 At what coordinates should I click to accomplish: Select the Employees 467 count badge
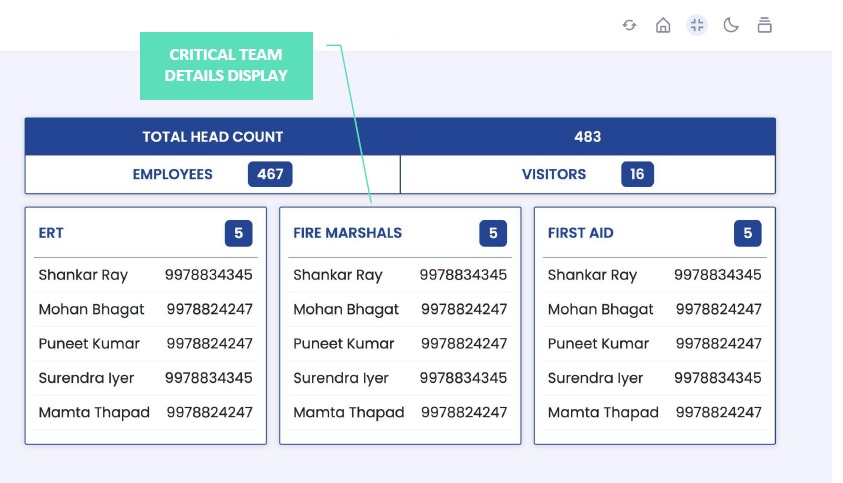(x=270, y=174)
